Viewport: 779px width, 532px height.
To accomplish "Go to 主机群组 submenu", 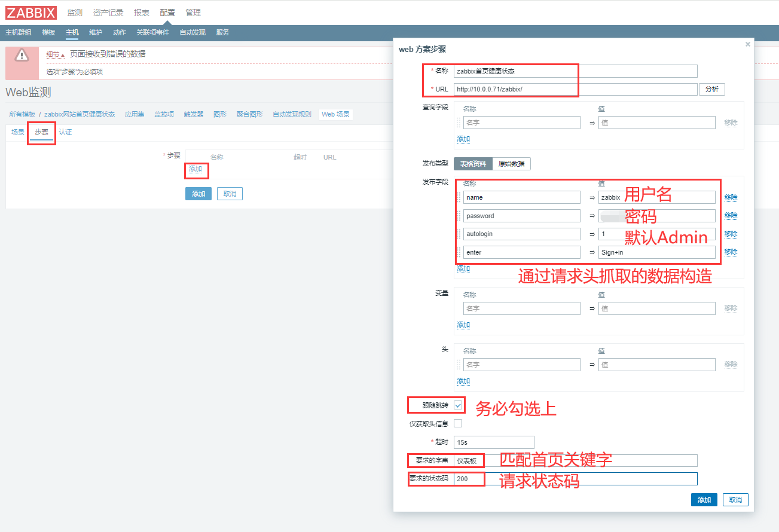I will pos(19,32).
